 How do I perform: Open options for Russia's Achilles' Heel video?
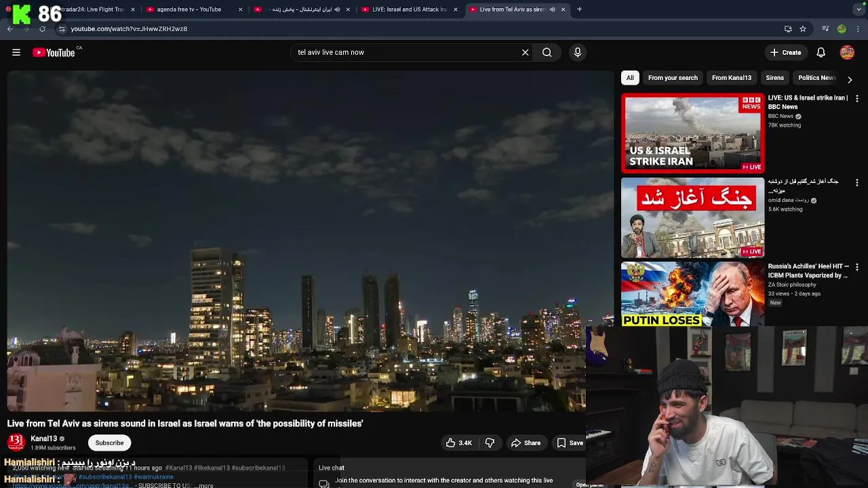[x=857, y=267]
